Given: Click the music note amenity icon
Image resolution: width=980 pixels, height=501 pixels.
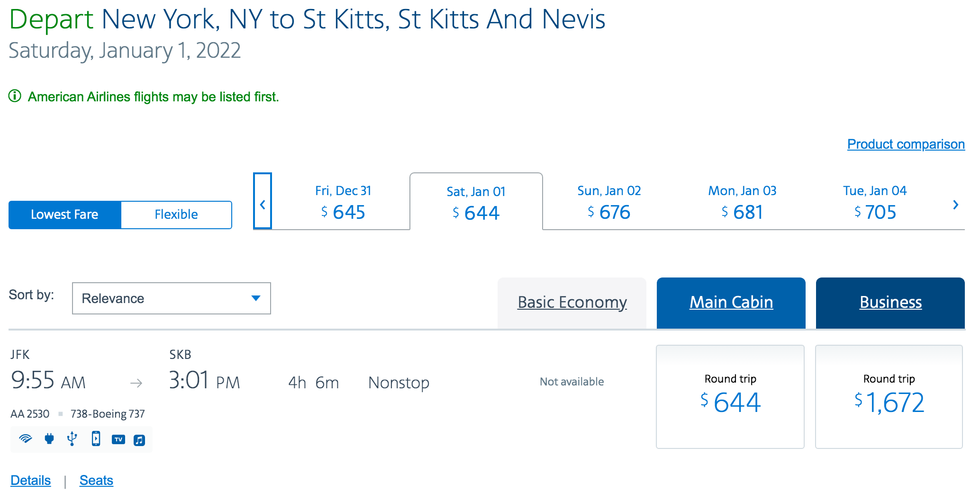Looking at the screenshot, I should (139, 440).
